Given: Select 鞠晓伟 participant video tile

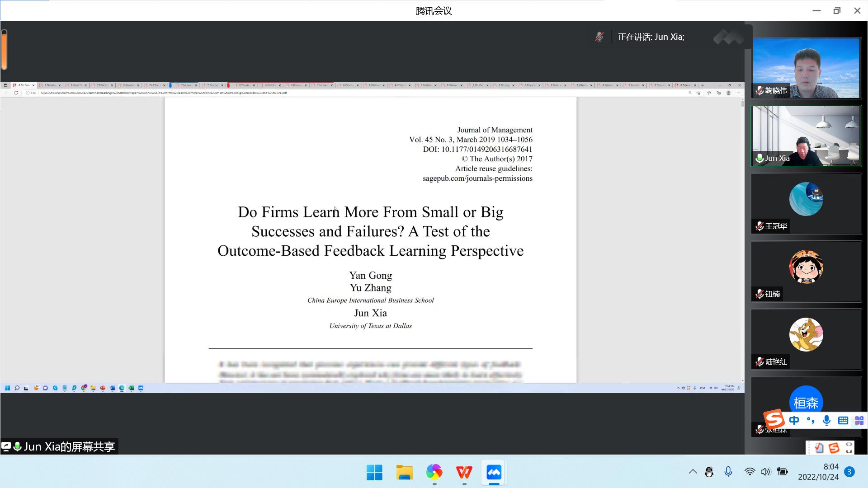Looking at the screenshot, I should (806, 68).
